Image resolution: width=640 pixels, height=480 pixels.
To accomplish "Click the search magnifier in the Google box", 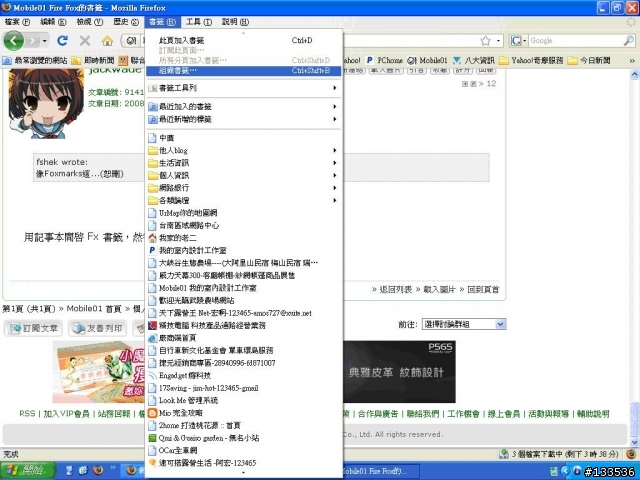I will tap(629, 40).
